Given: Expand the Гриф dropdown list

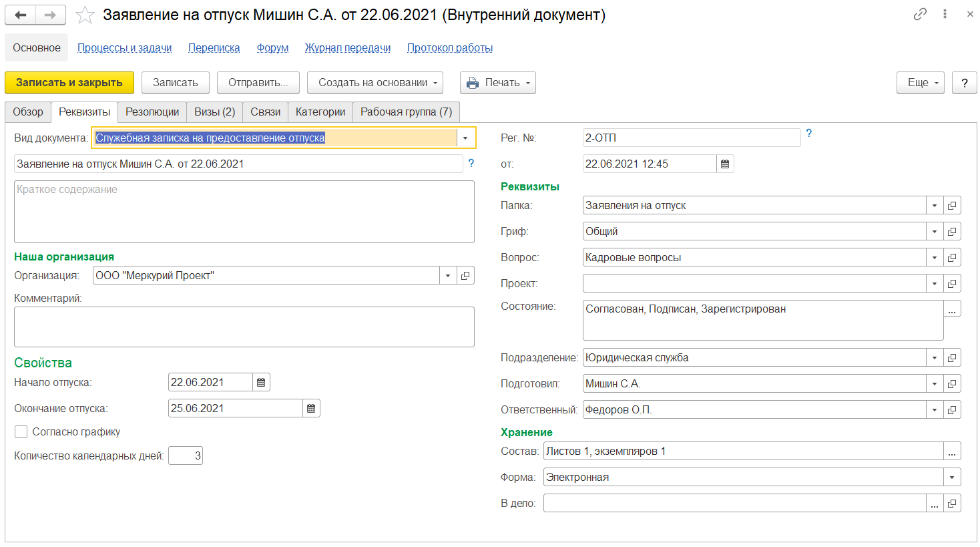Looking at the screenshot, I should [x=935, y=232].
